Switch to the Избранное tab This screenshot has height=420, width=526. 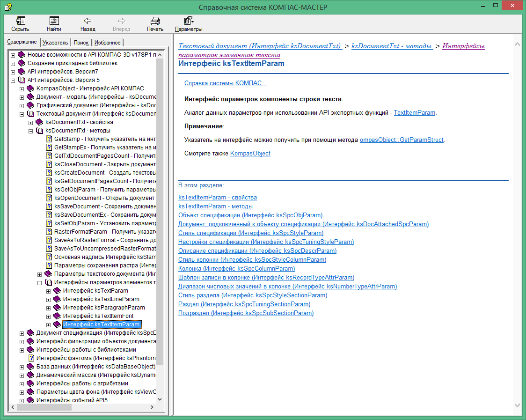coord(107,43)
